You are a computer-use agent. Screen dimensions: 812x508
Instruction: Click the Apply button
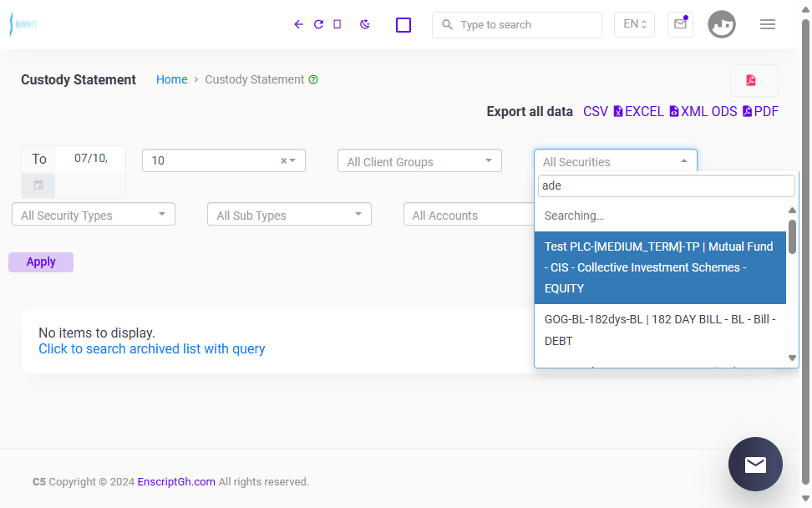41,262
